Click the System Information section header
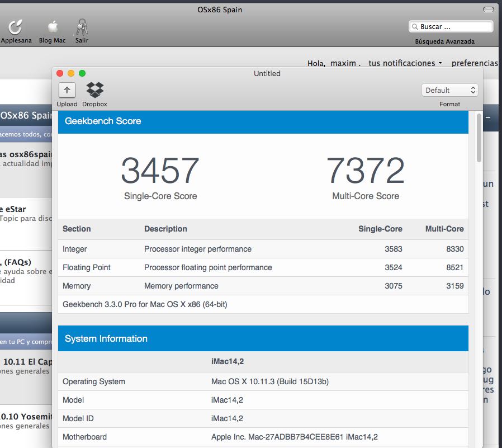Viewport: 502px width, 448px height. [x=263, y=338]
